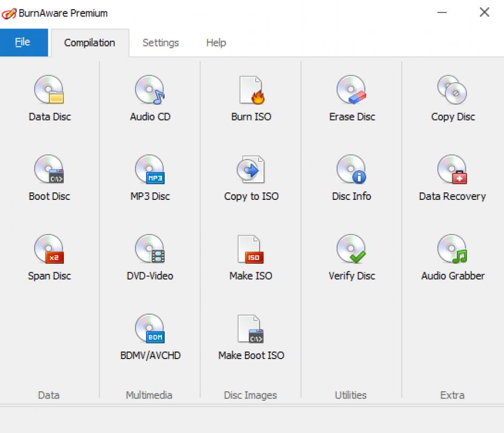Minimize the BurnAware Premium window
The width and height of the screenshot is (504, 433).
pos(442,12)
